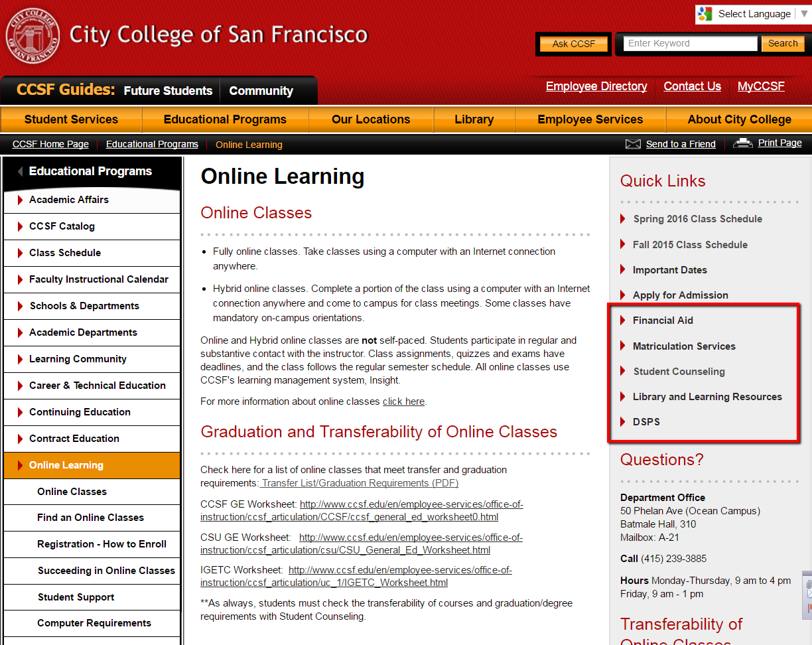Click the Department Office heading text
812x645 pixels.
663,498
